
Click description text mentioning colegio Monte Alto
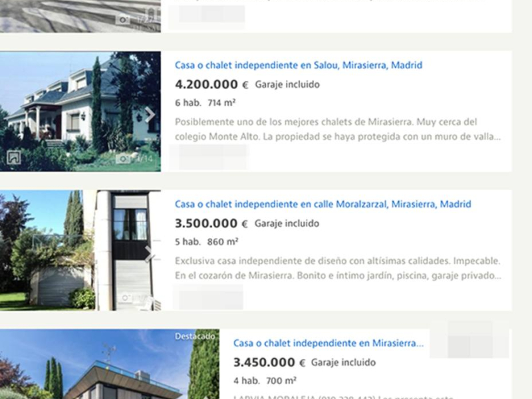coord(338,129)
